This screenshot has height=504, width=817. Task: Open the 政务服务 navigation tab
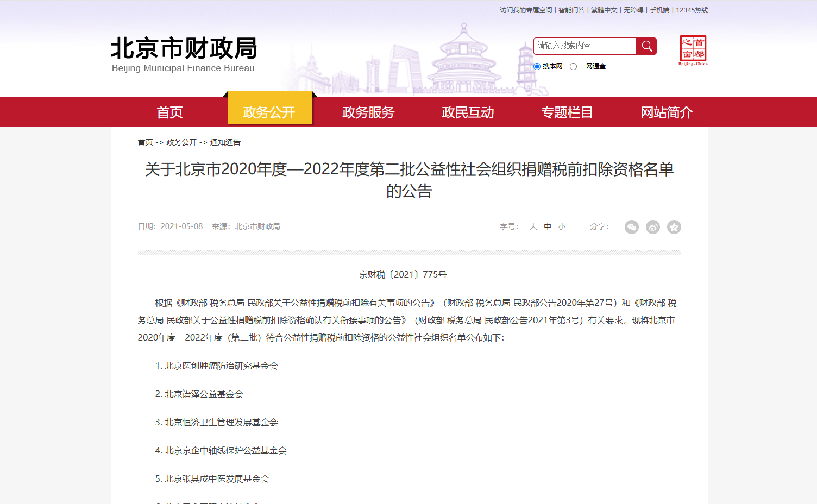pos(368,112)
